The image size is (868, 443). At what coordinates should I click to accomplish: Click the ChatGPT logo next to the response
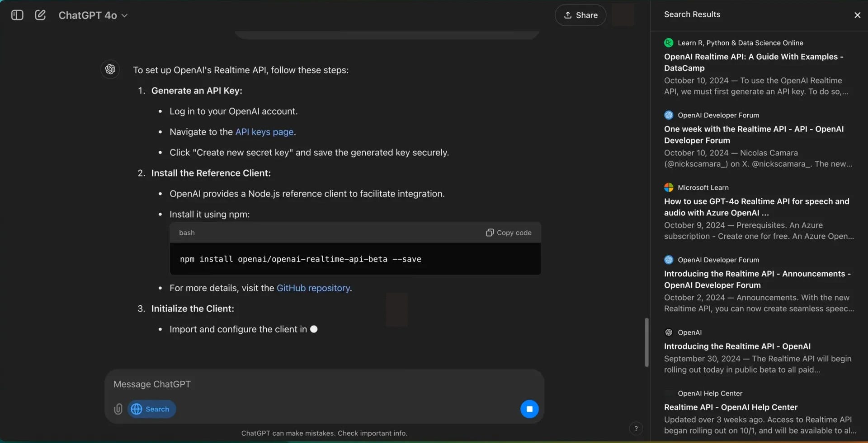pos(110,69)
